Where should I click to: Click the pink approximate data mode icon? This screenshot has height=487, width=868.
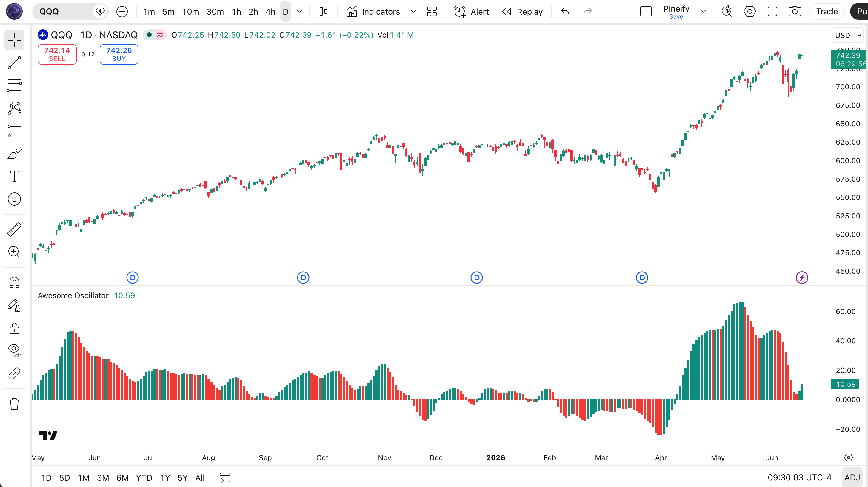(160, 35)
